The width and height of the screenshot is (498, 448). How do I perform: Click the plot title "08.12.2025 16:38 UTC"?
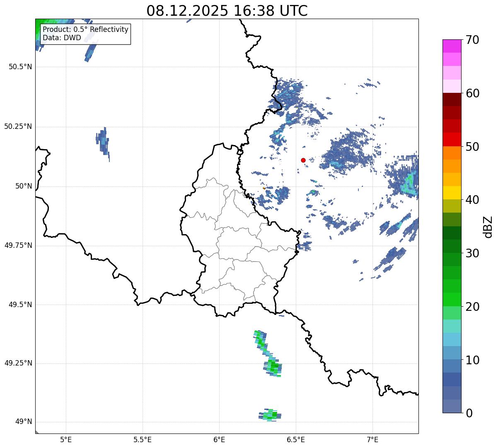coord(227,11)
